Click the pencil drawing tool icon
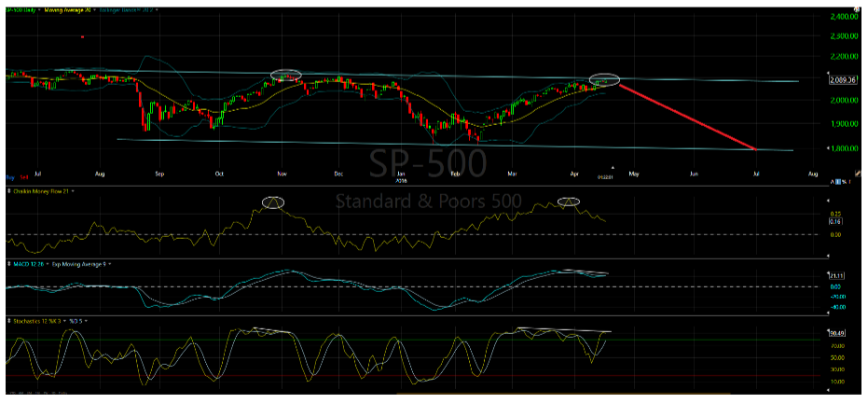868x404 pixels. [x=858, y=174]
